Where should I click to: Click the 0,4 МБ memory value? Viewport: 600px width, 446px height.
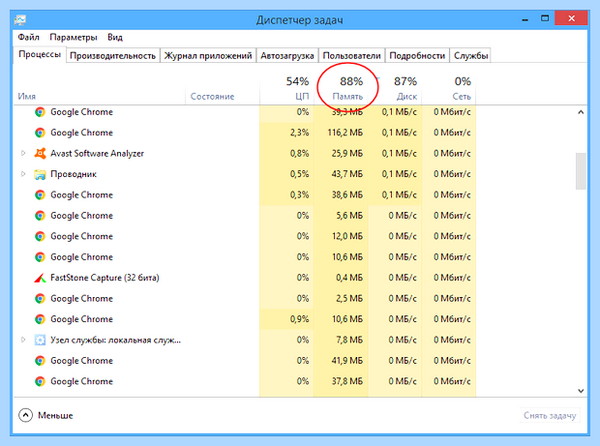349,278
